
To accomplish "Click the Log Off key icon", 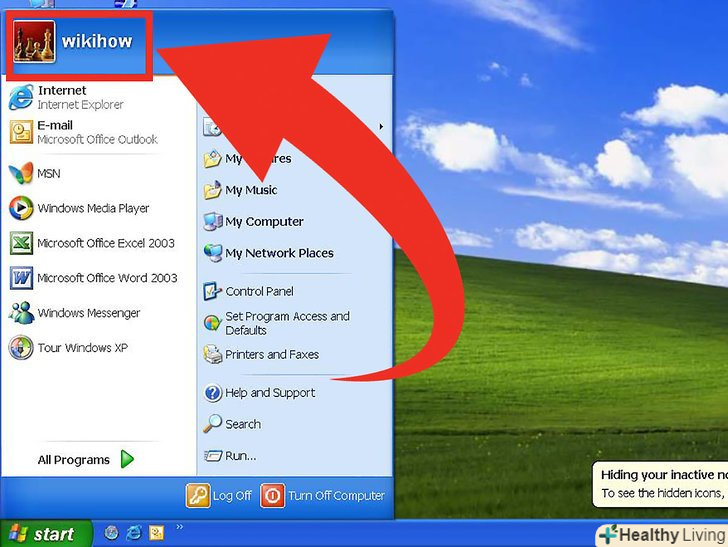I will coord(198,495).
